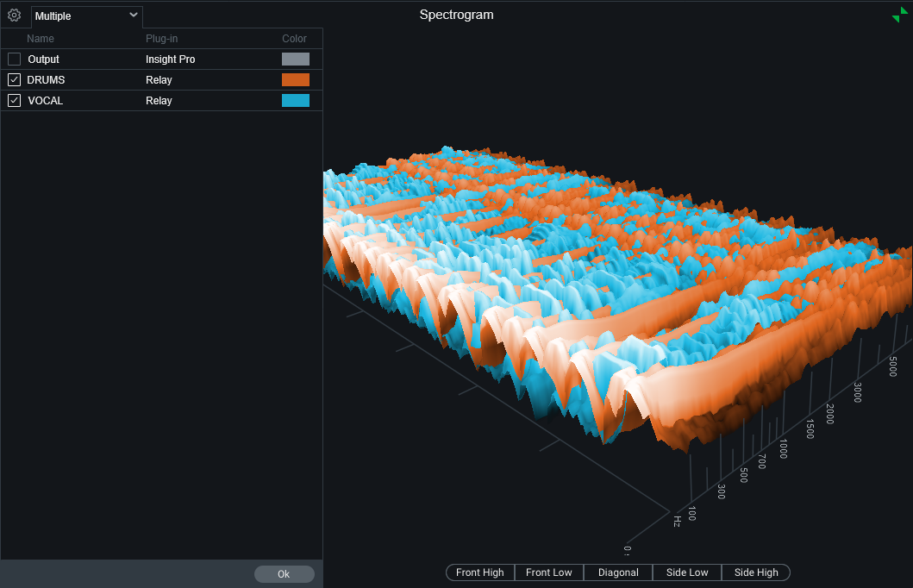Enable the Output track checkbox
Screen dimensions: 913x588
(14, 59)
